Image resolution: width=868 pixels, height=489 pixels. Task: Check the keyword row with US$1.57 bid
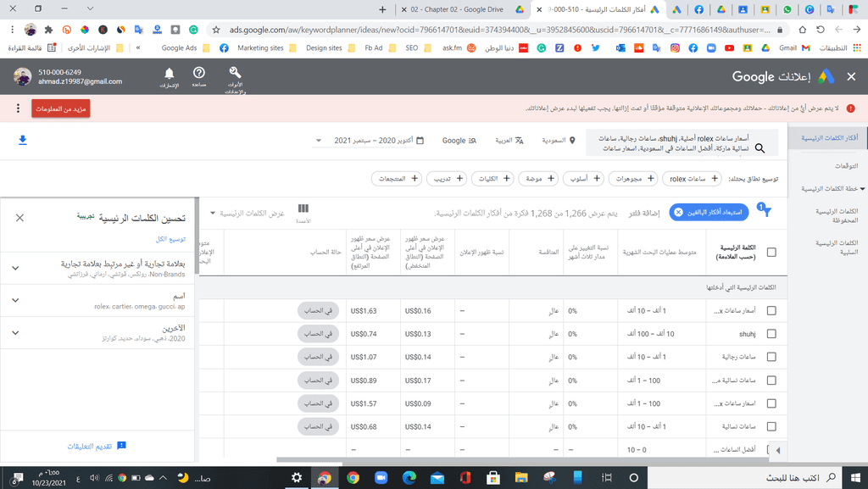point(771,403)
